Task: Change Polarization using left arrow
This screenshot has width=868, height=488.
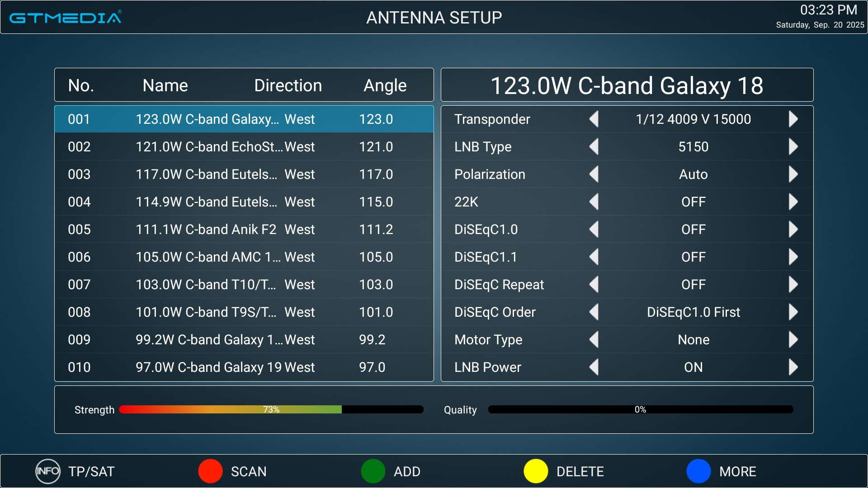Action: tap(594, 174)
